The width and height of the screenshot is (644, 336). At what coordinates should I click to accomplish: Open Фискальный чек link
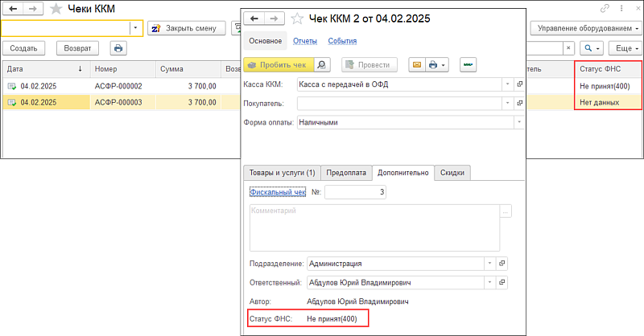pyautogui.click(x=278, y=192)
